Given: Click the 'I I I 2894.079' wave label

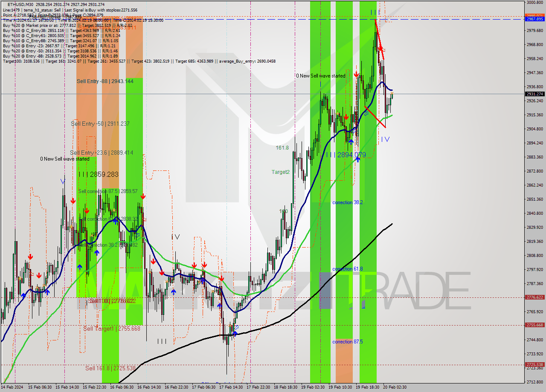Looking at the screenshot, I should (x=346, y=155).
